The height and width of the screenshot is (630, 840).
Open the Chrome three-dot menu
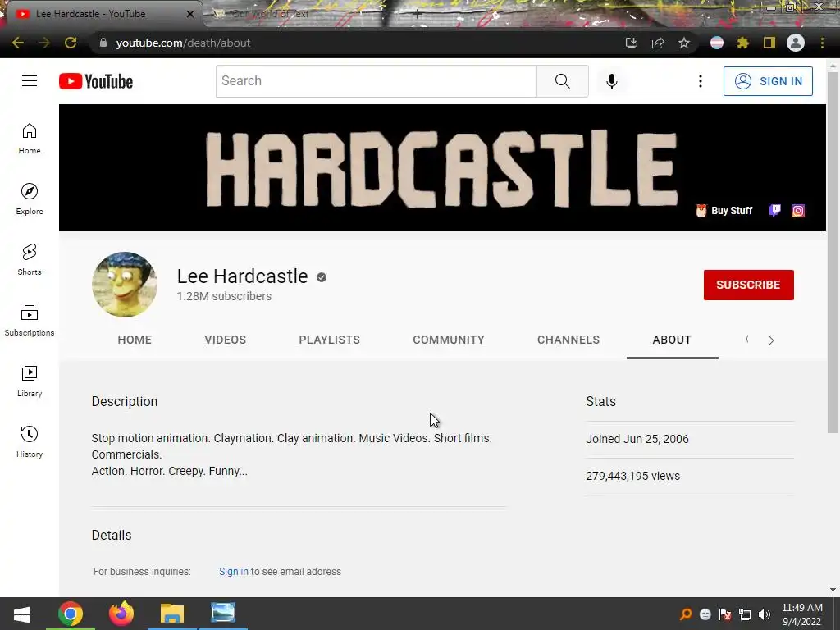(x=822, y=43)
